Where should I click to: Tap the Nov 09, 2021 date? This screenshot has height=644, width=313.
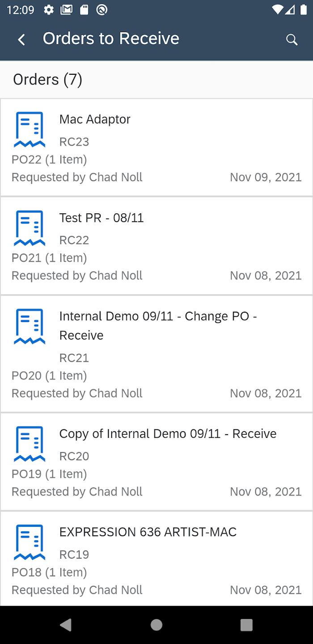[x=266, y=178]
